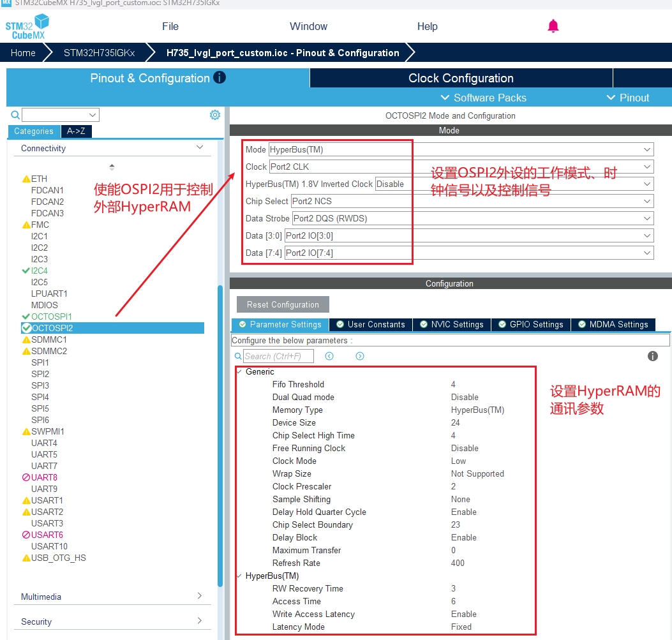Viewport: 672px width, 640px height.
Task: Click the SWPMI1 warning icon
Action: [26, 432]
